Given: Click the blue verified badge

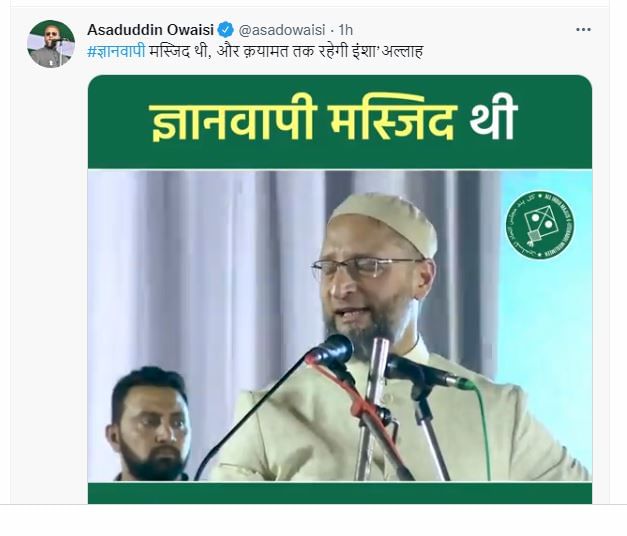Looking at the screenshot, I should [226, 30].
